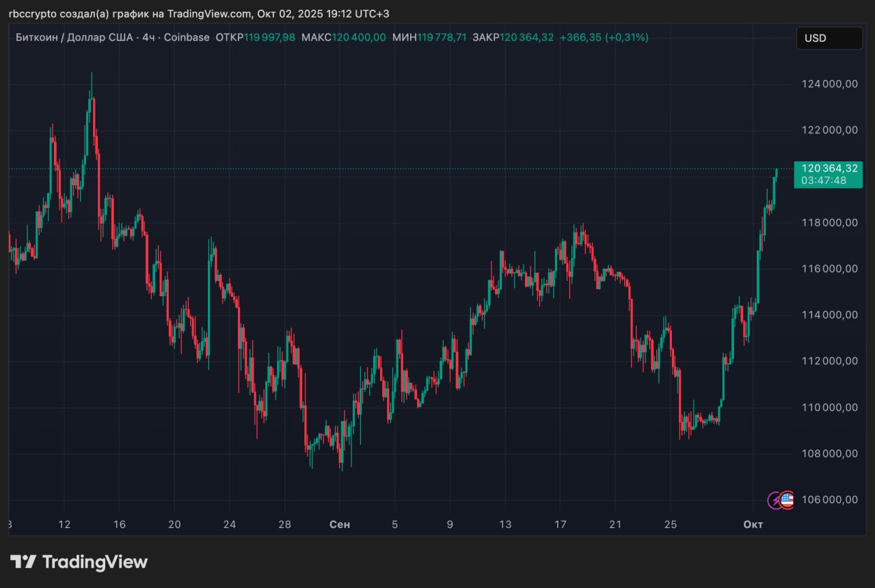Click the rbccrypto chart attribution text
Image resolution: width=875 pixels, height=588 pixels.
[198, 14]
